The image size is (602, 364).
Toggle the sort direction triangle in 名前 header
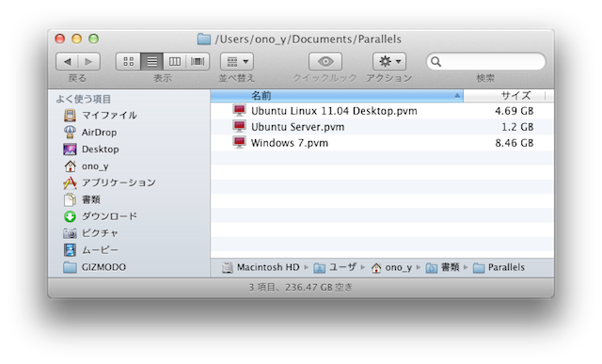coord(457,96)
